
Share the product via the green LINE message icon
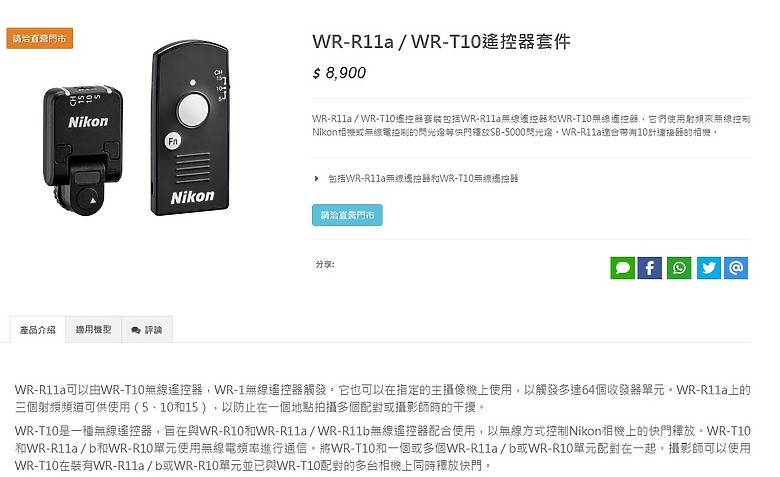click(x=622, y=268)
